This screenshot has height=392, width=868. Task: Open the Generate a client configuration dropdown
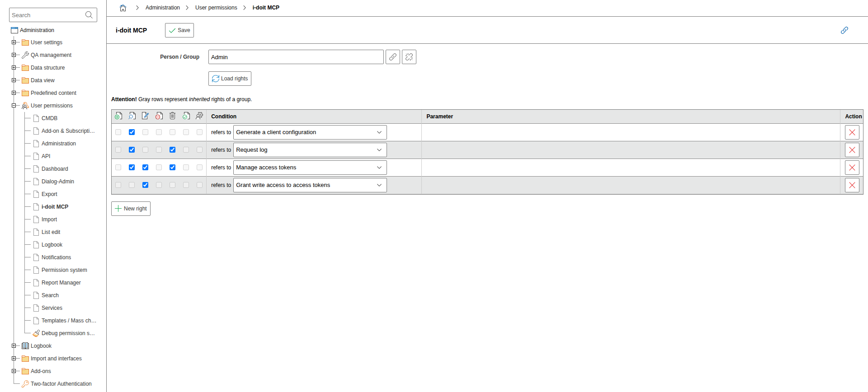(x=310, y=132)
